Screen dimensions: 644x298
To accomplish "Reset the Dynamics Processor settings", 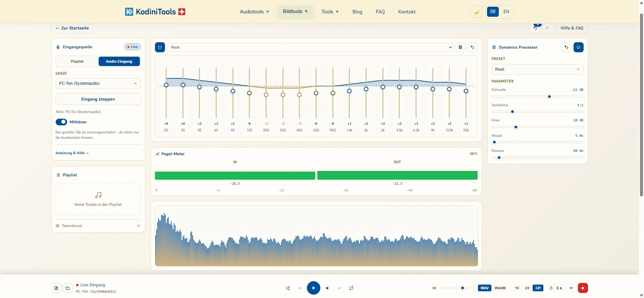I will click(567, 47).
